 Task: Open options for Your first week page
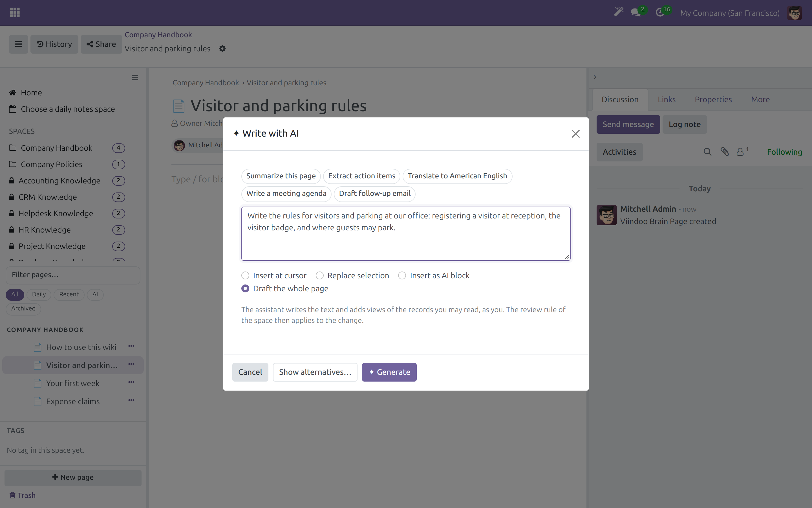pos(131,382)
